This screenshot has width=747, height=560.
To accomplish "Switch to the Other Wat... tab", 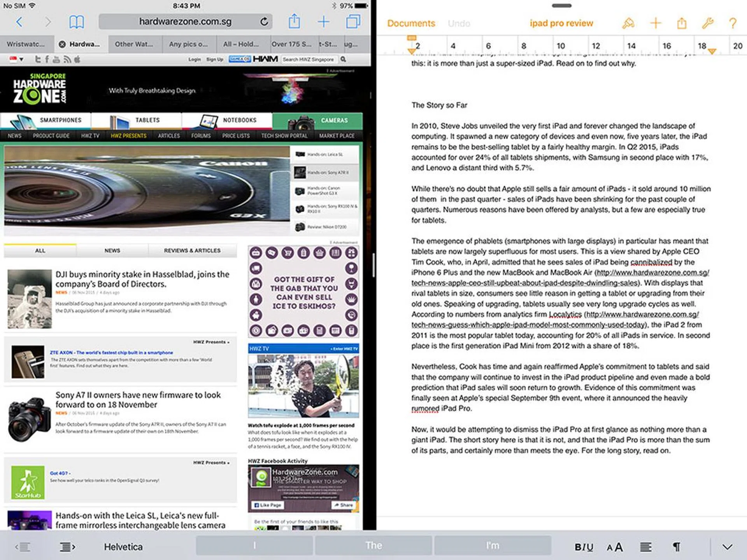I will 133,44.
